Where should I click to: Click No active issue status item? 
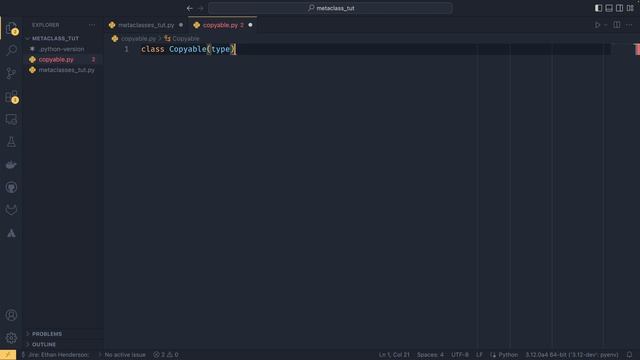pos(122,355)
